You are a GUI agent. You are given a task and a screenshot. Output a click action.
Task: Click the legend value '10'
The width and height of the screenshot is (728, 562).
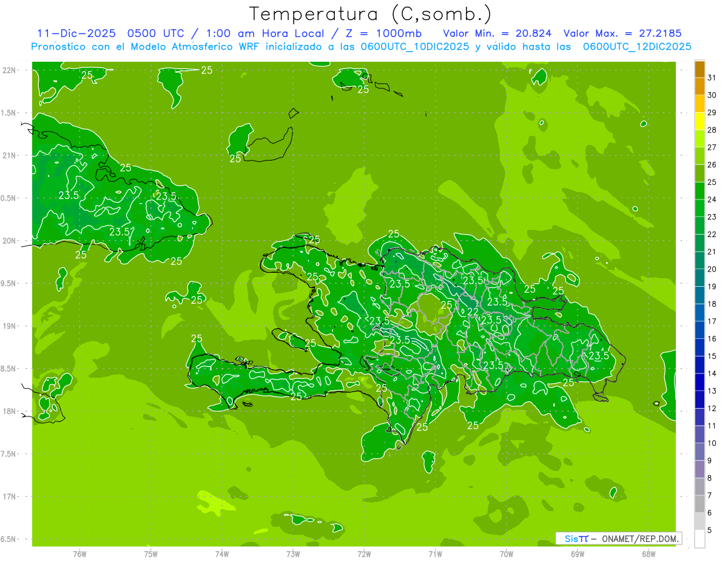[x=712, y=443]
